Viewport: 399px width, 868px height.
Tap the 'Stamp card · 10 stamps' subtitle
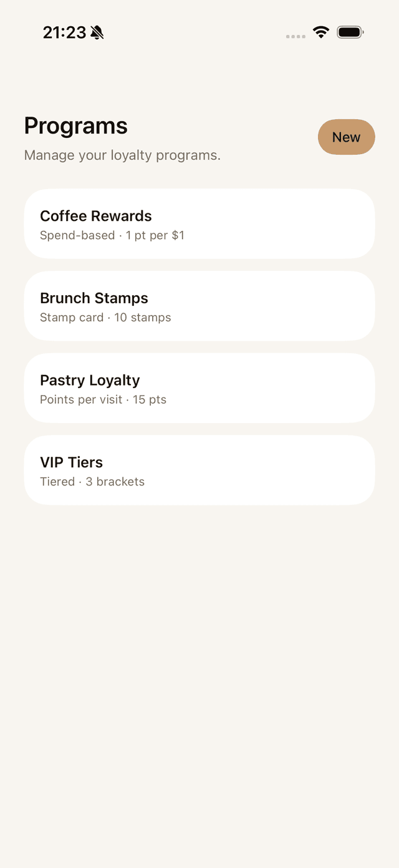[x=105, y=317]
